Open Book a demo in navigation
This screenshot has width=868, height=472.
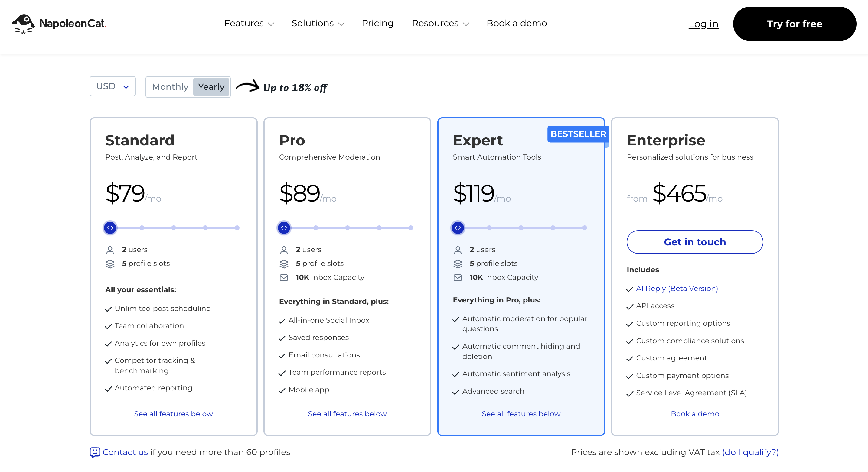(x=517, y=23)
